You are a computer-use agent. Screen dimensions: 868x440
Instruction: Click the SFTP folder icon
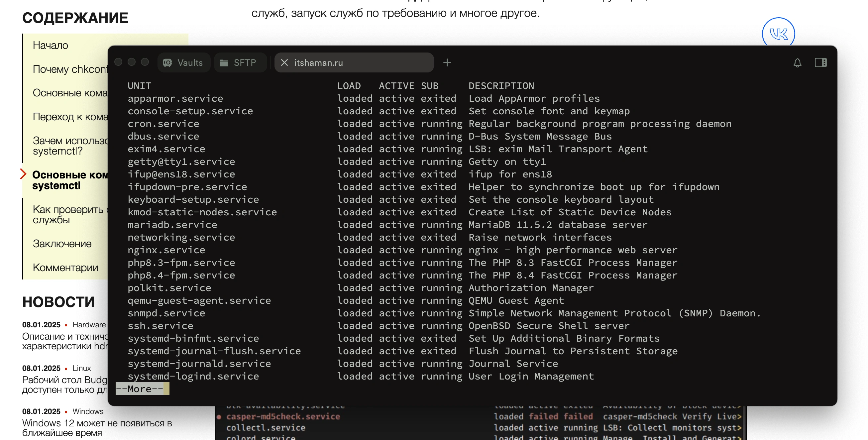[x=224, y=63]
